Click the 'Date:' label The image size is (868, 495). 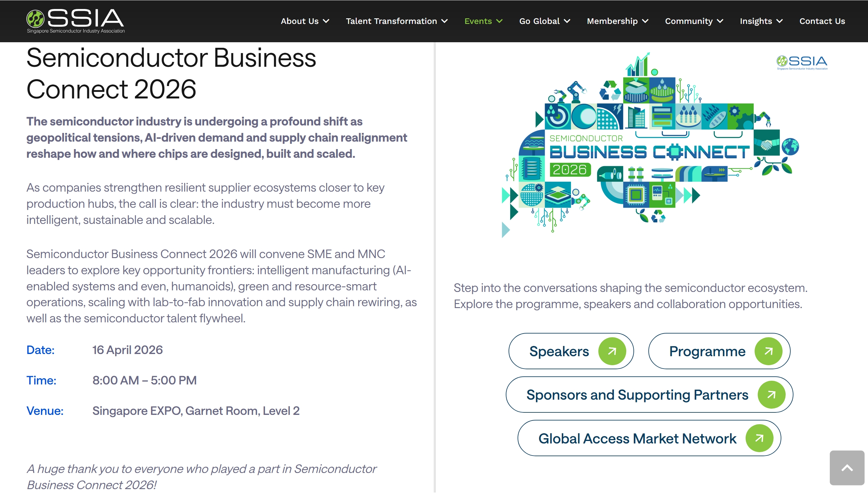click(40, 350)
